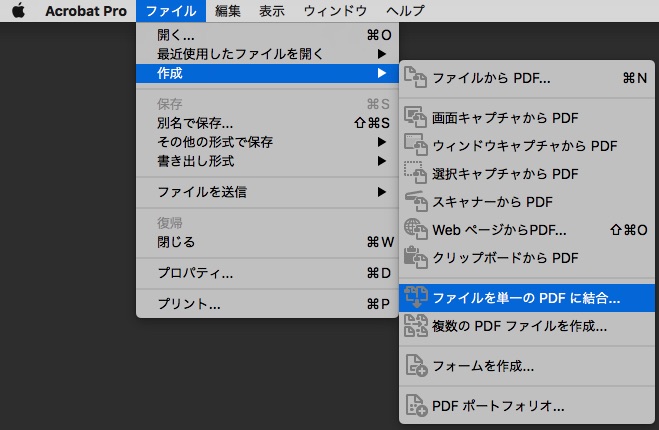This screenshot has height=430, width=659.
Task: Open the Acrobat Pro application menu
Action: pos(86,11)
